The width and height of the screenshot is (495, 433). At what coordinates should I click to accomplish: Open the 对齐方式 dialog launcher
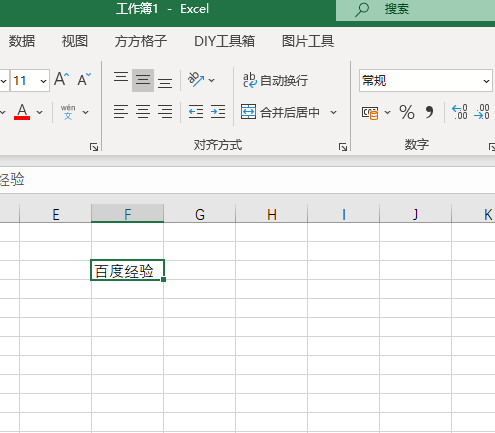(343, 147)
